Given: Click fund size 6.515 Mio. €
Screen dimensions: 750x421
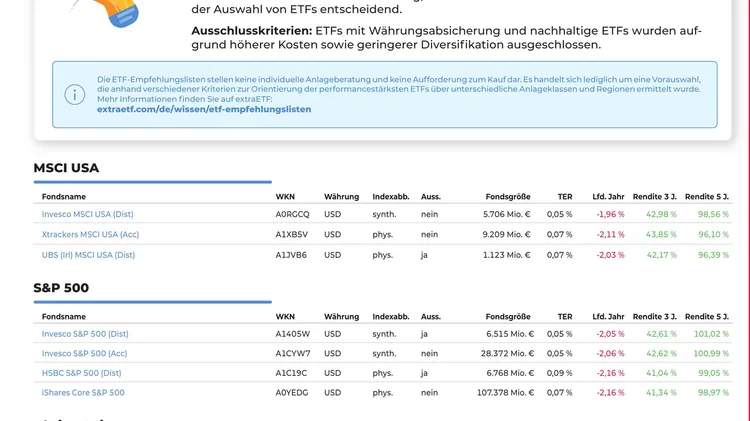Looking at the screenshot, I should coord(510,334).
